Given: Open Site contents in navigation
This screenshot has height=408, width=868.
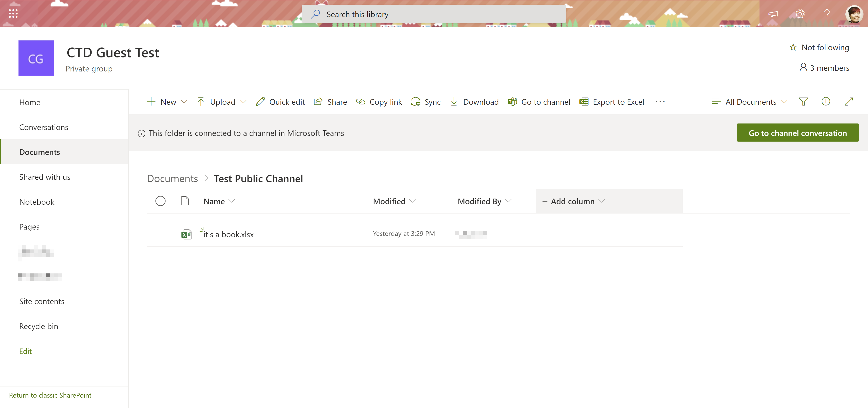Looking at the screenshot, I should (x=42, y=301).
